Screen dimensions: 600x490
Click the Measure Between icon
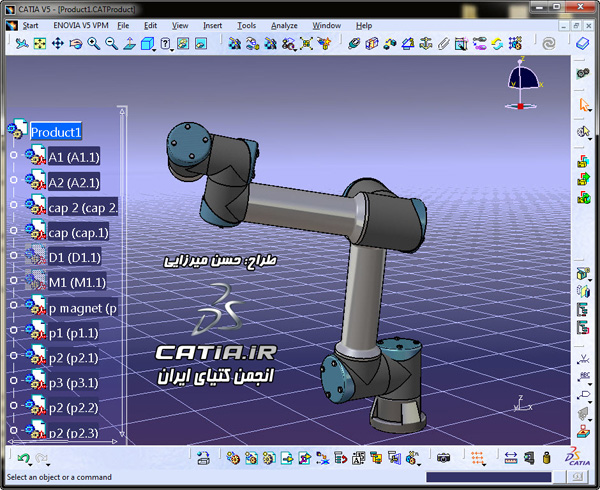coord(511,458)
